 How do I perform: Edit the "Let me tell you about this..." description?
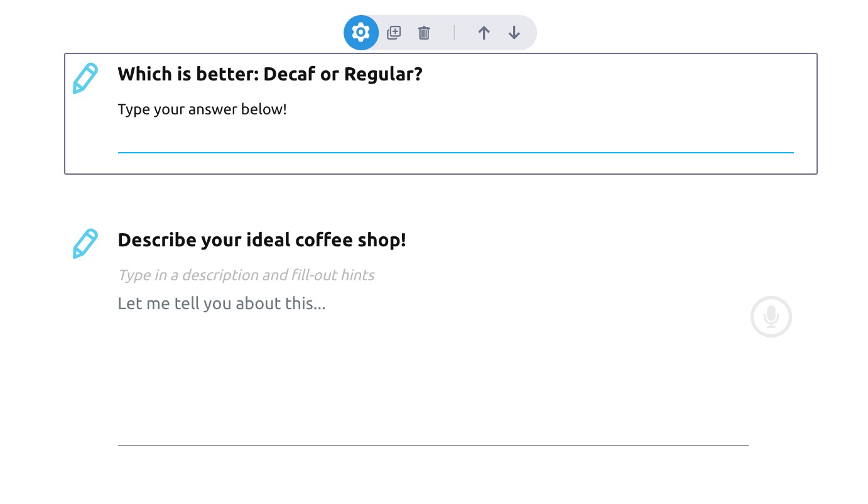coord(222,304)
